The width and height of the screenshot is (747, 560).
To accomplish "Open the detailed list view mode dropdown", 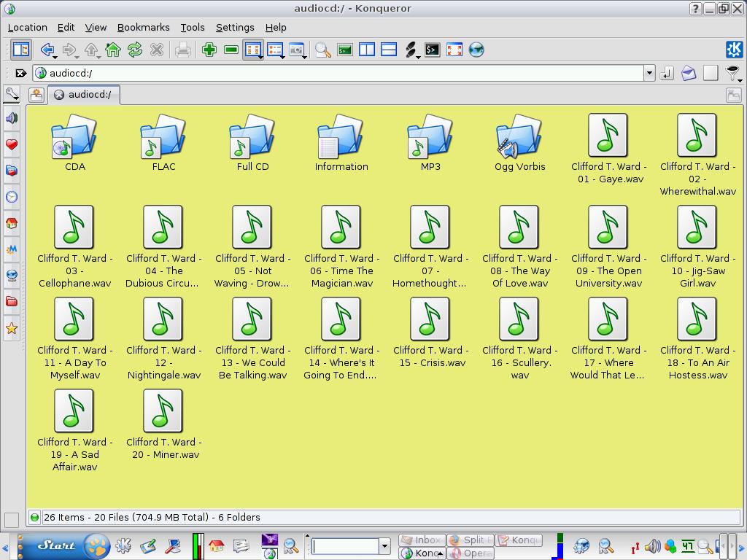I will [x=282, y=57].
